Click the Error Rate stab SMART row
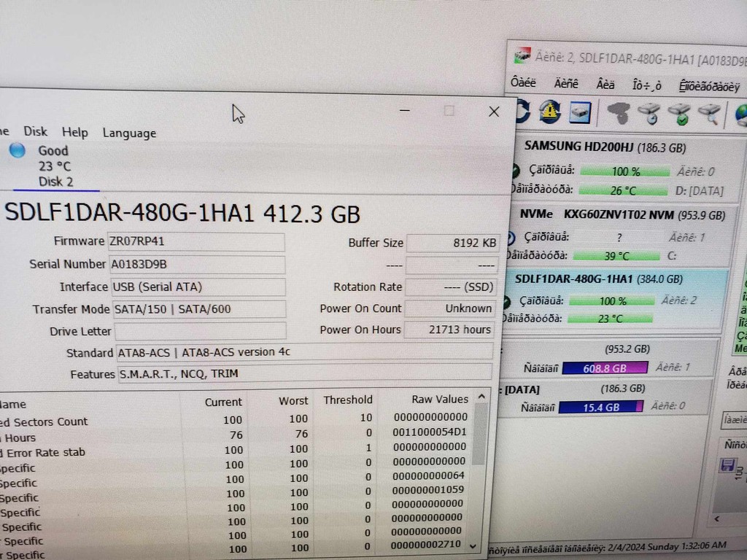 pos(235,449)
